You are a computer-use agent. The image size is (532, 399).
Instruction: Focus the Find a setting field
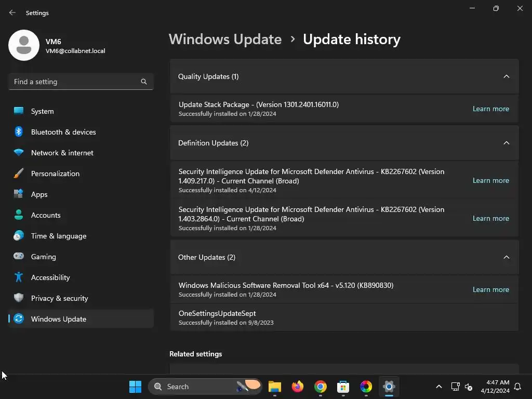(x=81, y=82)
